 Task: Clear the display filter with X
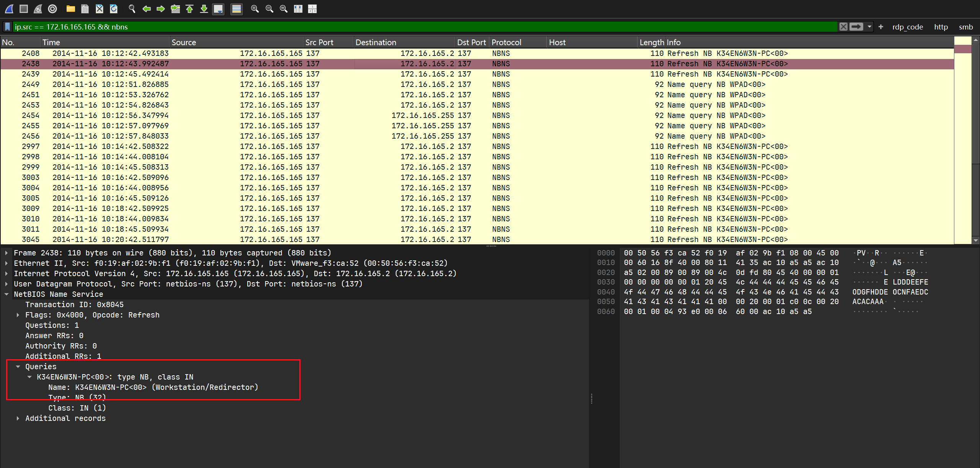pos(843,27)
